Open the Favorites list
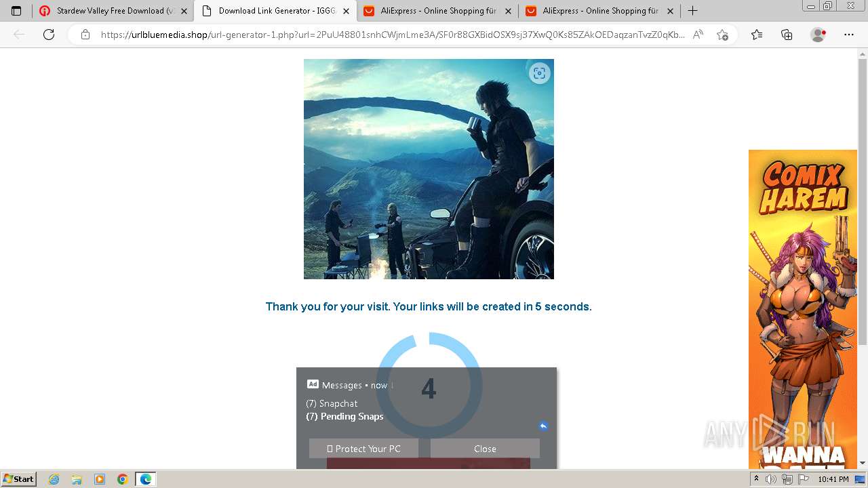 [757, 35]
